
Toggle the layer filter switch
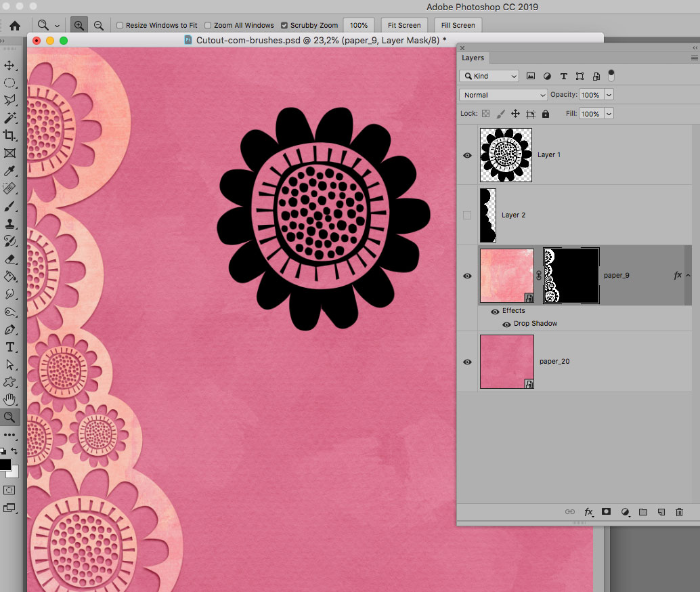tap(611, 75)
